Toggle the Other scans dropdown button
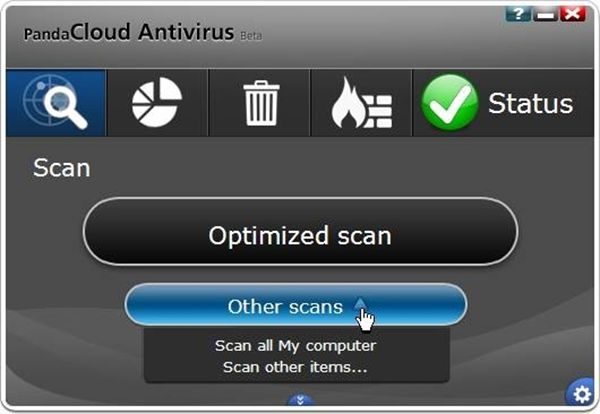 click(296, 305)
